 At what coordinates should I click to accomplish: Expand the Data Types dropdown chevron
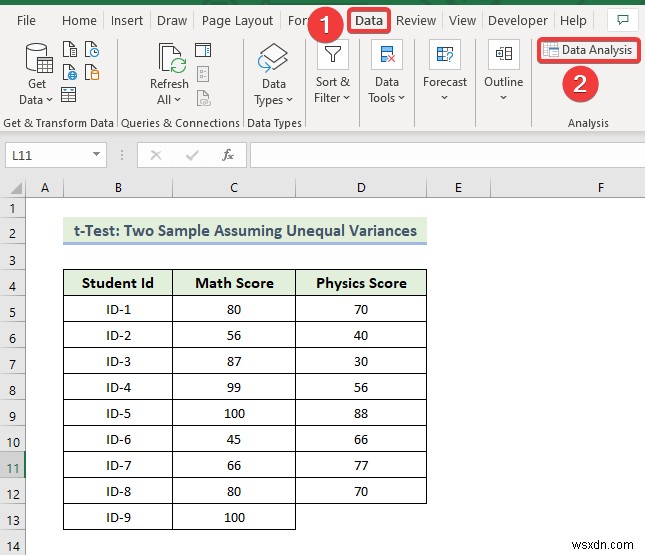click(289, 100)
